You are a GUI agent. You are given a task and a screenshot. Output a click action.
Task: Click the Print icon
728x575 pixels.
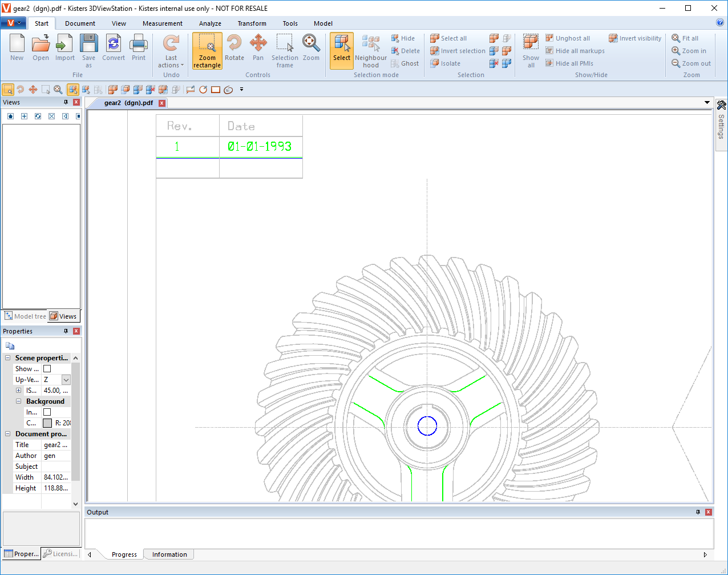click(x=139, y=48)
